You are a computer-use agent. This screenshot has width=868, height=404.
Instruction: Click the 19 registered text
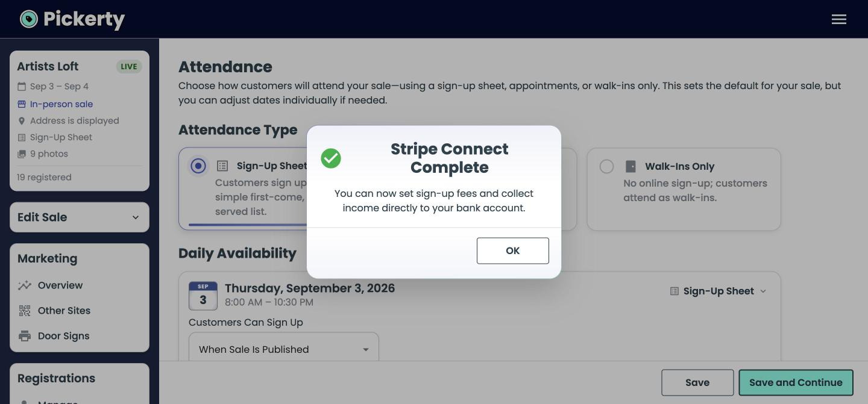click(44, 177)
